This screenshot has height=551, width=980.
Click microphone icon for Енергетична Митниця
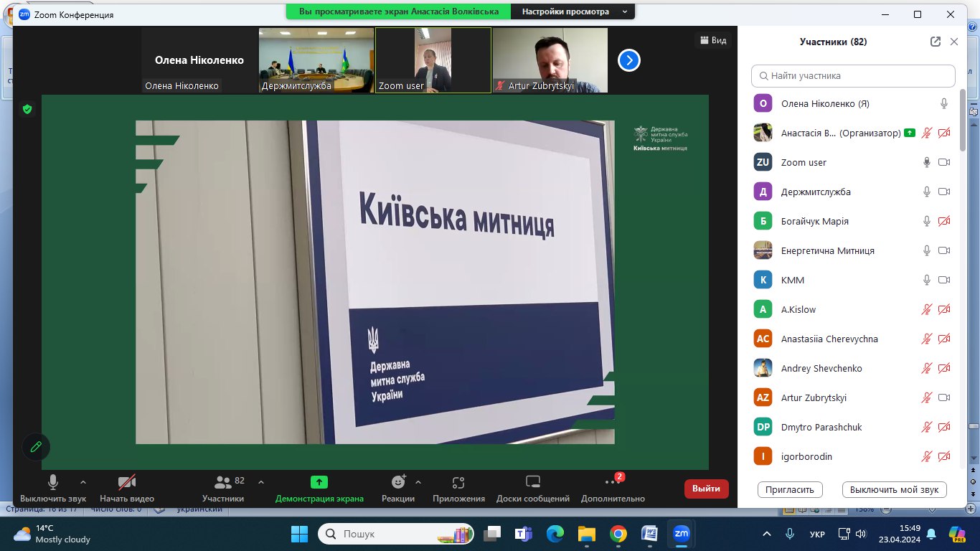click(927, 250)
